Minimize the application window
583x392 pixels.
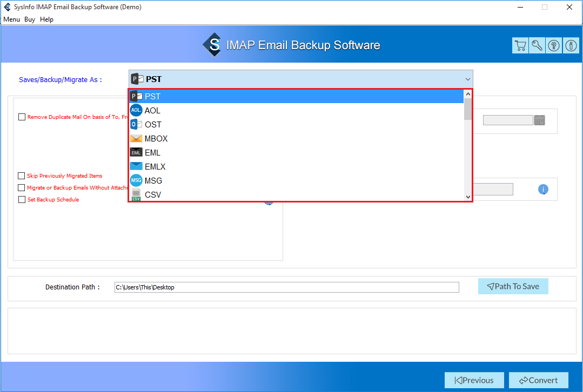tap(520, 7)
